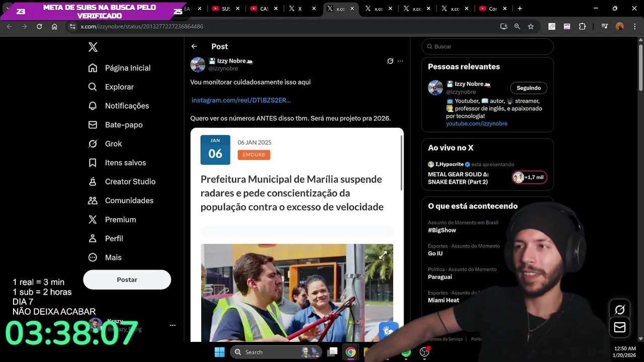Open OBS Studio from the taskbar
The image size is (644, 362).
coord(425,352)
